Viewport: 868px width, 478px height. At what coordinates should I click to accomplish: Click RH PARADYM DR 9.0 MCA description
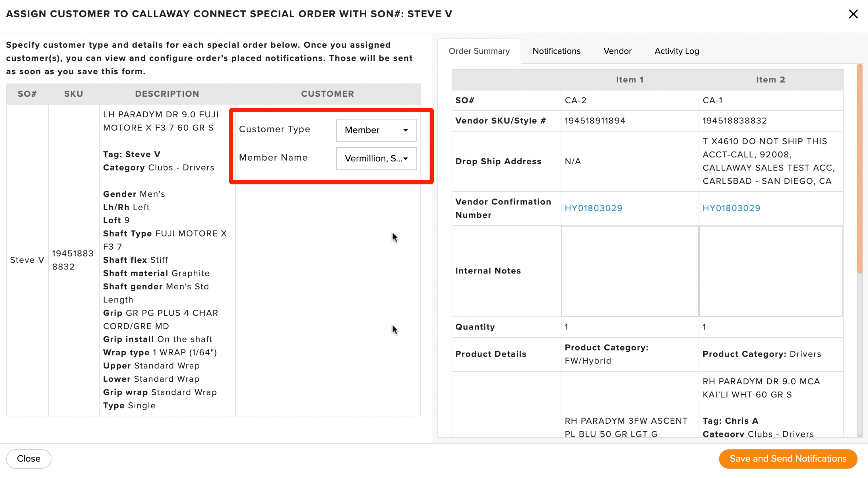pos(761,388)
